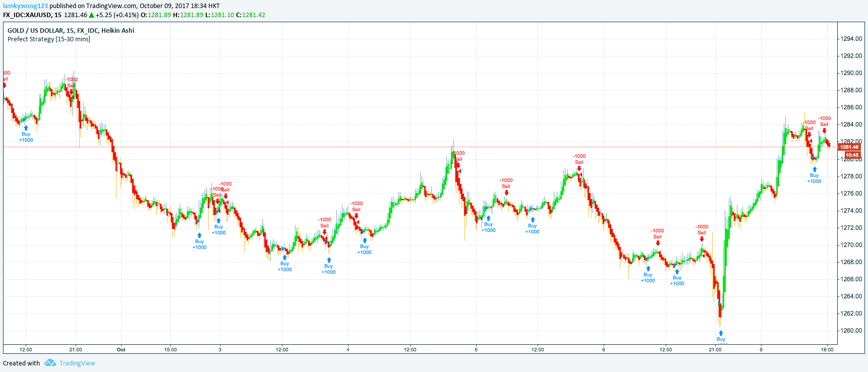The width and height of the screenshot is (868, 372).
Task: Select the green up-triangle change indicator
Action: coord(91,15)
